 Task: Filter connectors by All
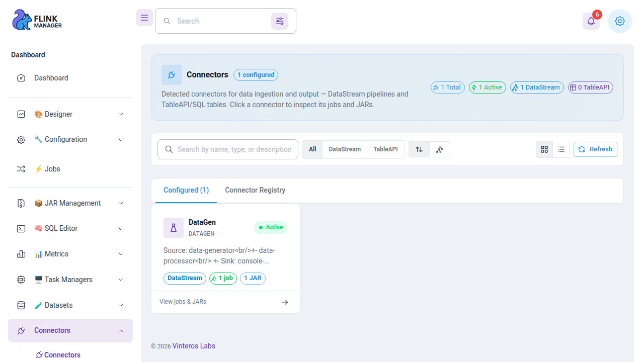point(312,149)
